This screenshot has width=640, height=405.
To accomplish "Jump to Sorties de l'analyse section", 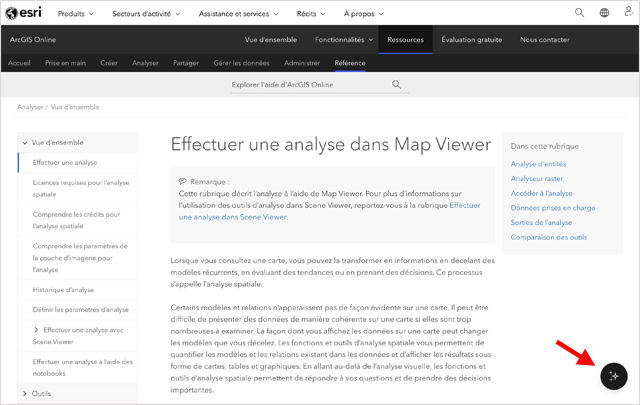I will tap(541, 223).
